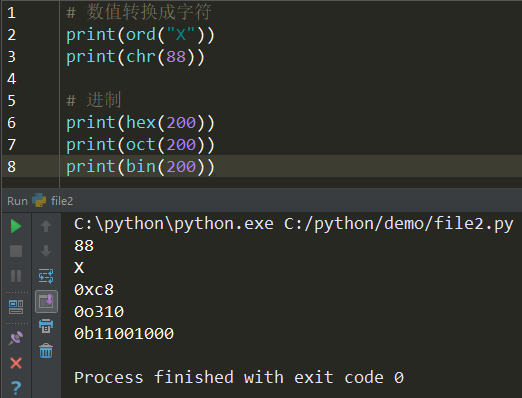The image size is (522, 398).
Task: Toggle soft-wrap in the console output
Action: (46, 276)
